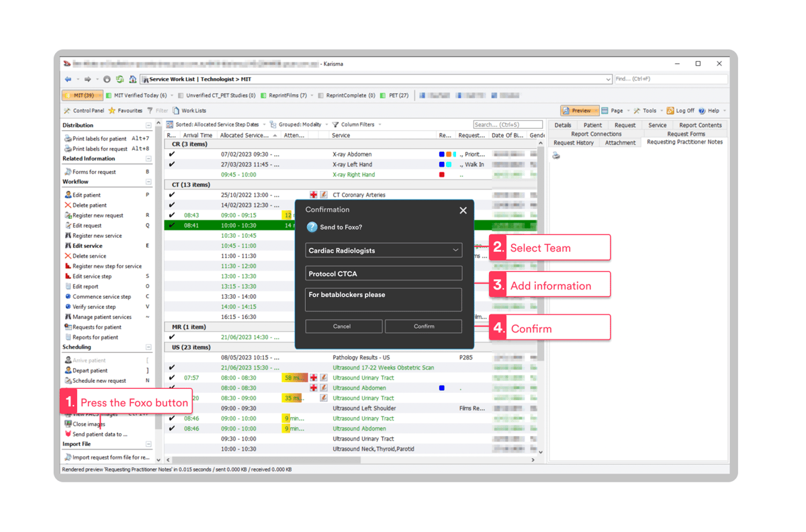Click the Favourites star icon
806x532 pixels.
111,110
